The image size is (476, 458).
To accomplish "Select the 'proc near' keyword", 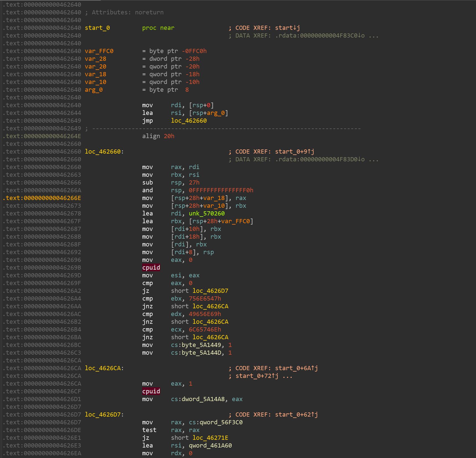I will 158,28.
